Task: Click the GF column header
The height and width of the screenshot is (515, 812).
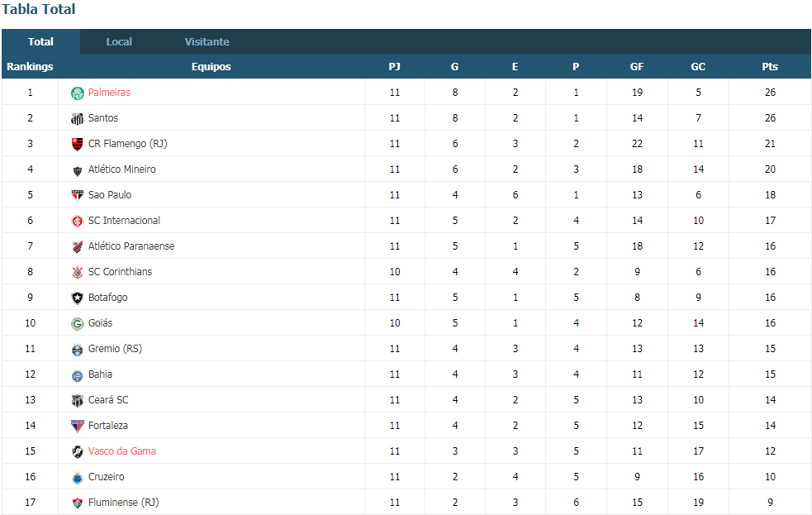Action: [636, 66]
